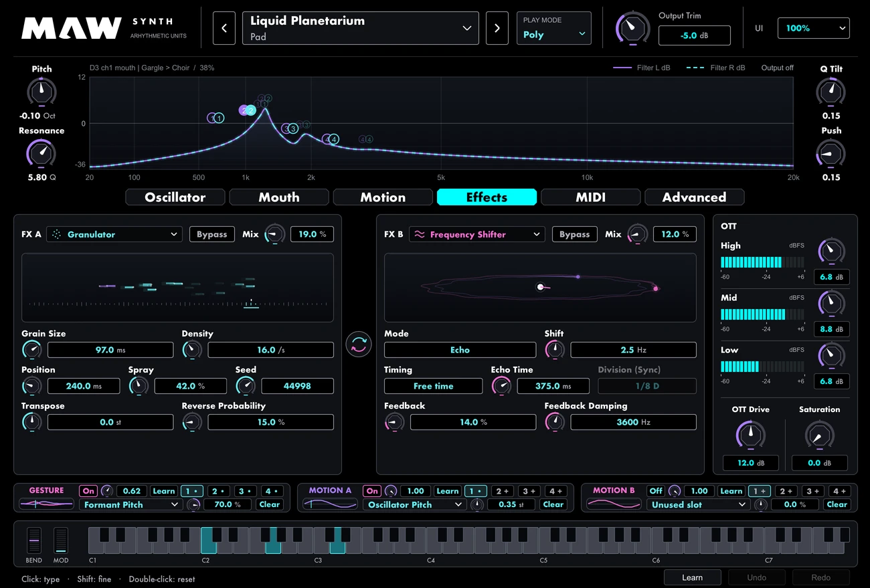870x588 pixels.
Task: Open the UI scale 100% dropdown
Action: pos(813,28)
